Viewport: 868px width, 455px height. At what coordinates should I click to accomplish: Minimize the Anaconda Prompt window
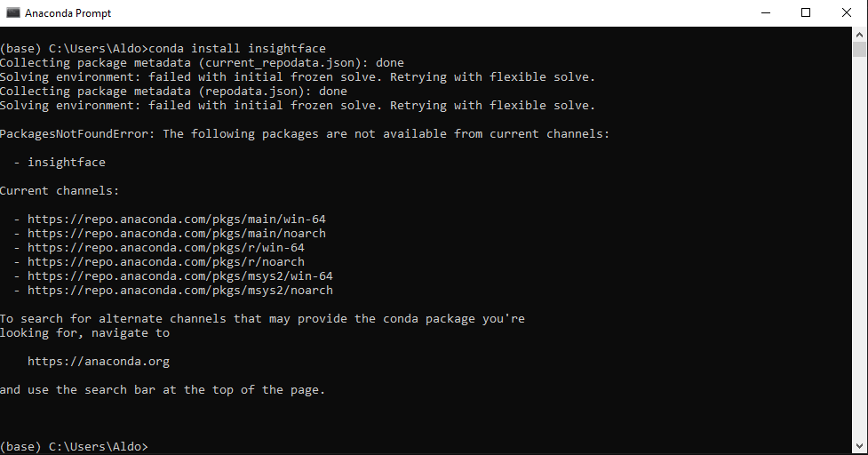(x=765, y=13)
